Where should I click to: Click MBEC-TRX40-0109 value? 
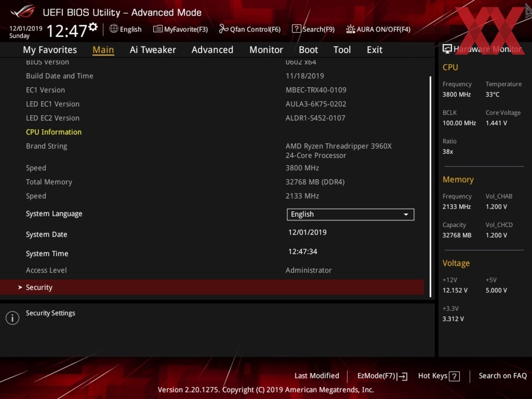[316, 90]
